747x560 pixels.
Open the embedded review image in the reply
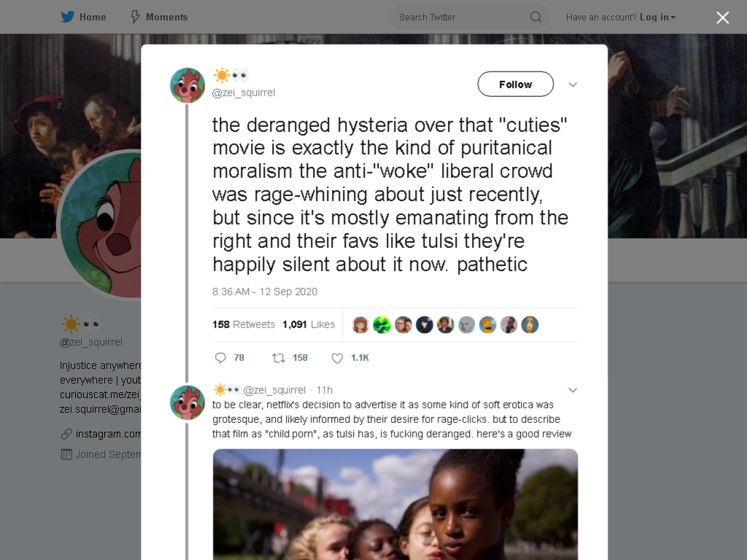pos(395,505)
